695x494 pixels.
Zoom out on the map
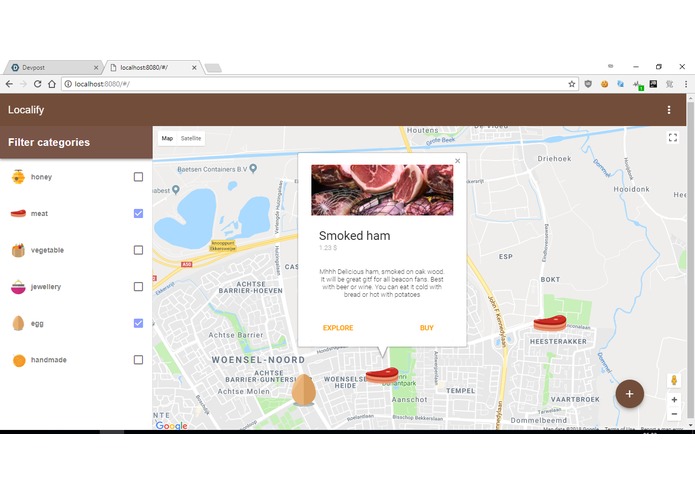tap(674, 414)
